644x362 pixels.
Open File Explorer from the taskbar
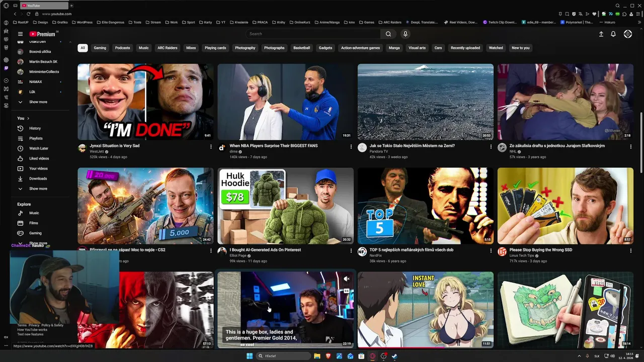click(317, 356)
